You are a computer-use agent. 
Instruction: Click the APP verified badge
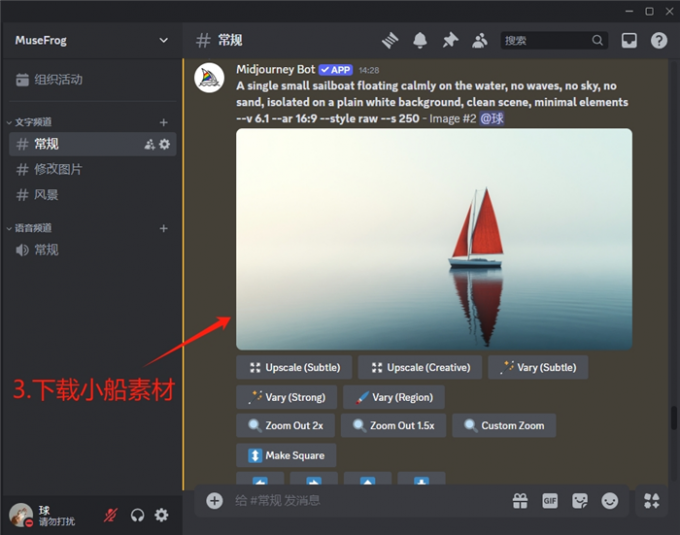tap(336, 70)
